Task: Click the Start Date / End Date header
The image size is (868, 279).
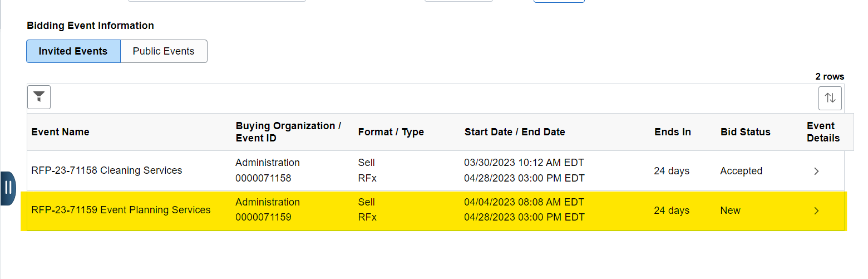Action: pos(515,132)
